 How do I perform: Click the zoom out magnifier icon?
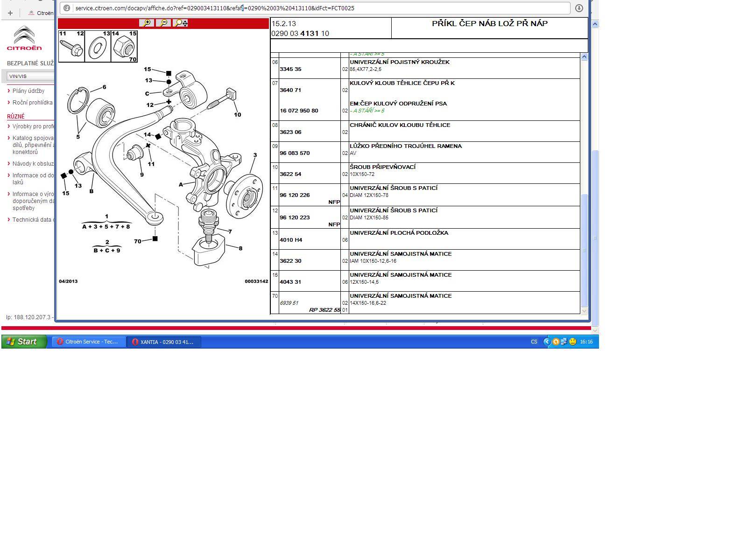(x=163, y=23)
